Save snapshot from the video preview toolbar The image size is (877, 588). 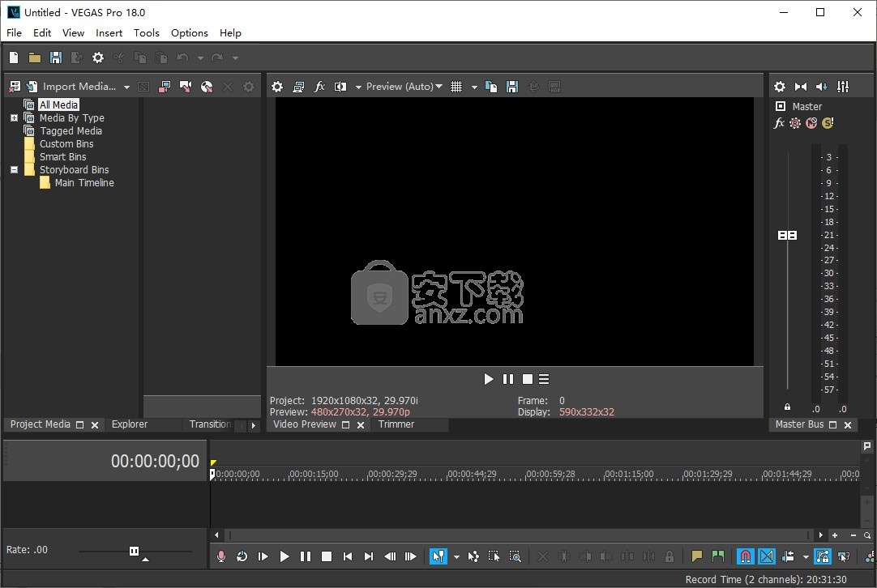(x=512, y=87)
